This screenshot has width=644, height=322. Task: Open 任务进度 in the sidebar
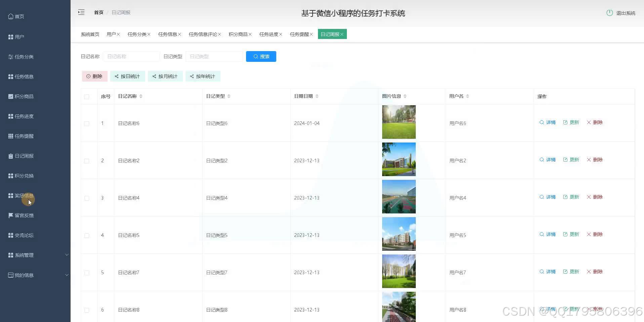[x=21, y=116]
